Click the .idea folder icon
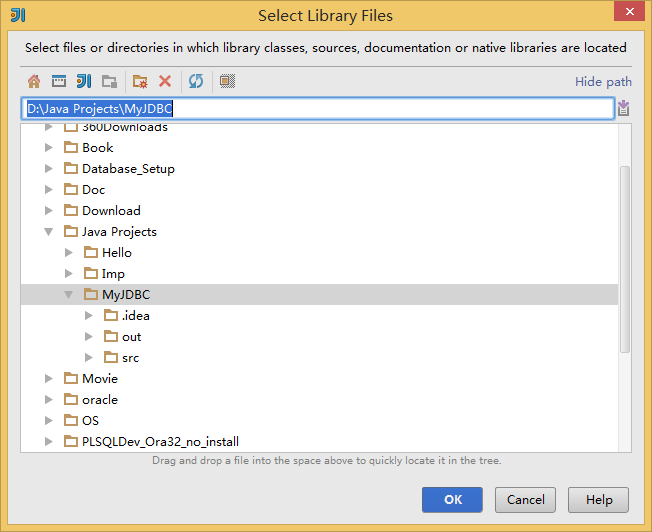 pyautogui.click(x=111, y=315)
